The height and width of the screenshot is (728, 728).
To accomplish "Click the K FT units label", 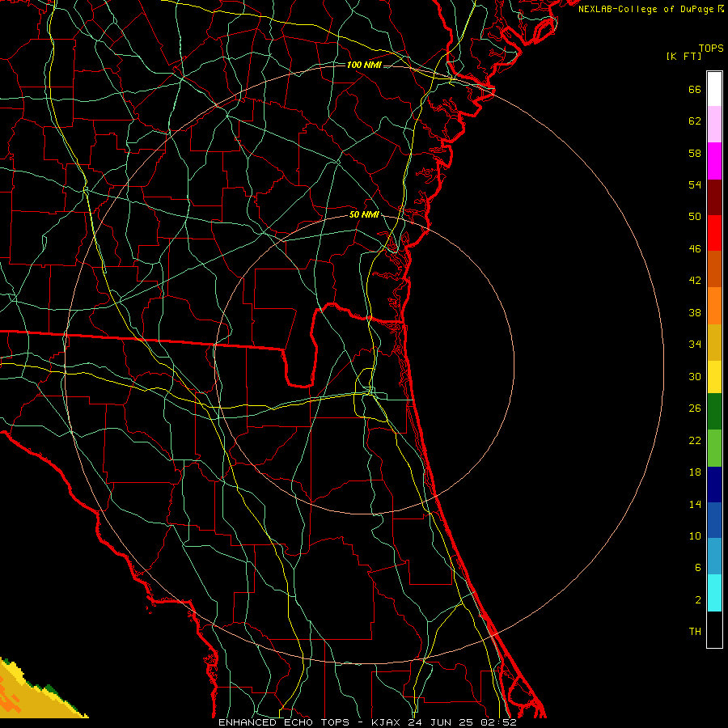I will pos(684,56).
